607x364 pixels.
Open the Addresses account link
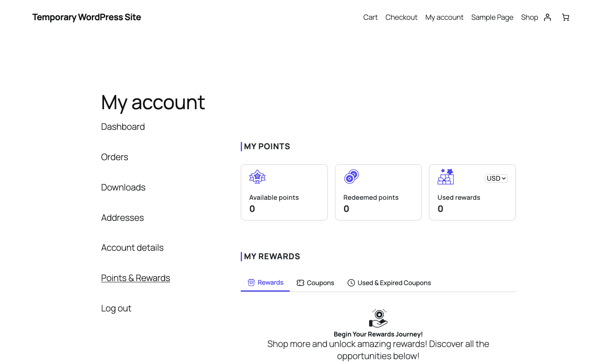pyautogui.click(x=123, y=218)
